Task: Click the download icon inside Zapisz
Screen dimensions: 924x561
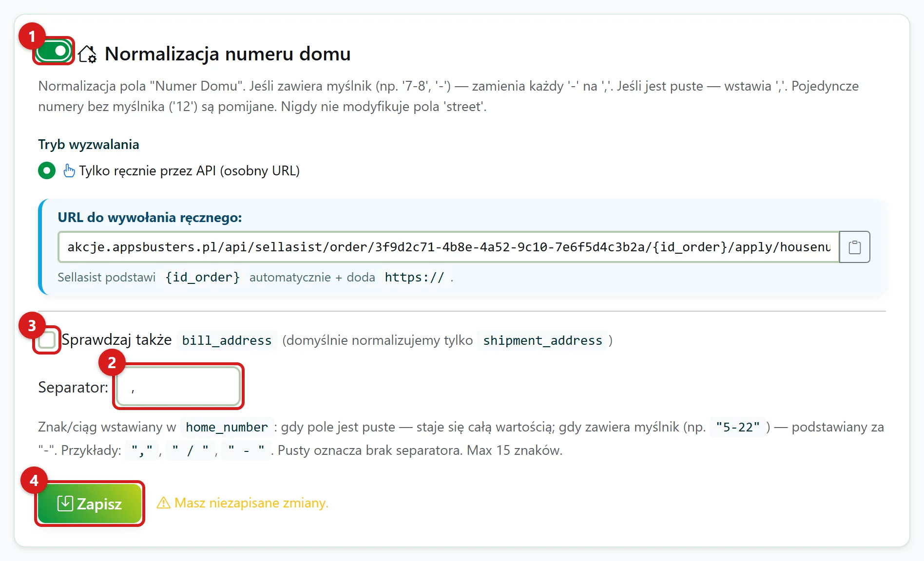Action: pos(65,503)
